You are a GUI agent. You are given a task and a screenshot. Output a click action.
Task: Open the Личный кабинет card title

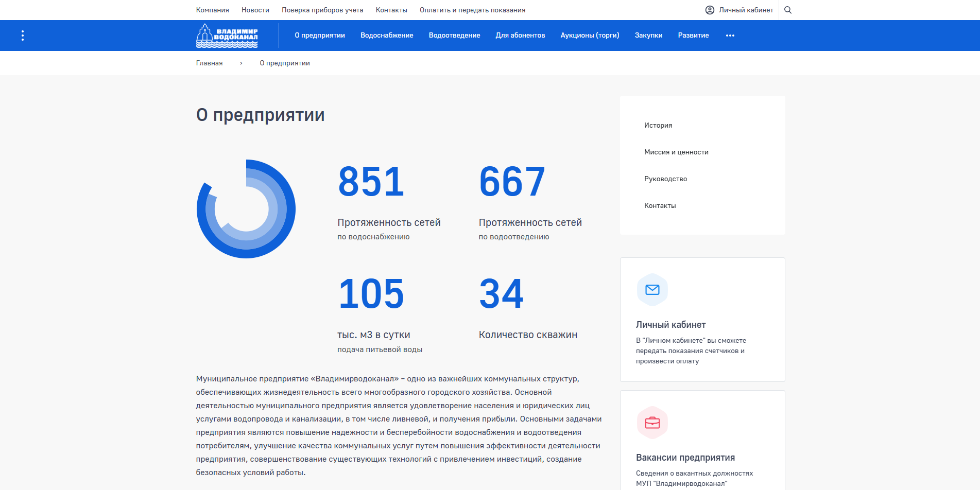(x=670, y=325)
